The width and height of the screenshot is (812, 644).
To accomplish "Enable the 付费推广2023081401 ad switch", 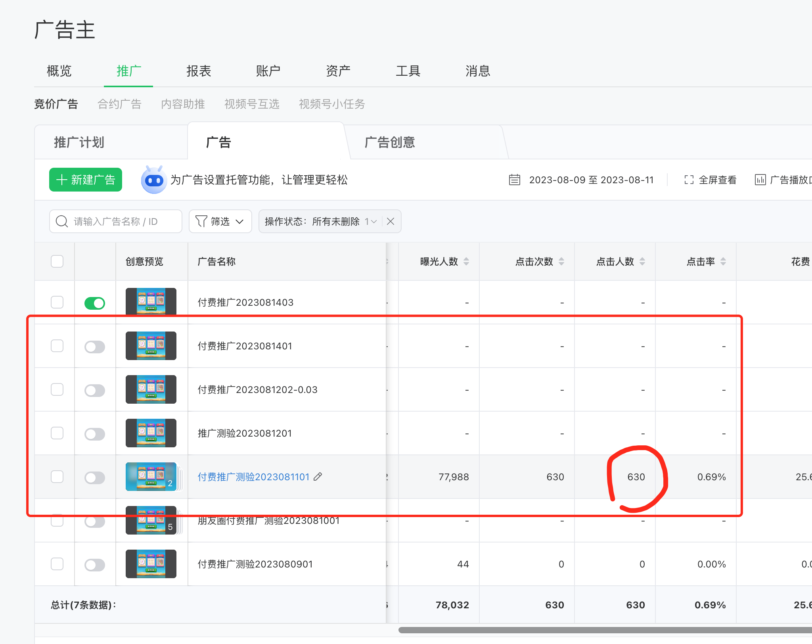I will 95,347.
